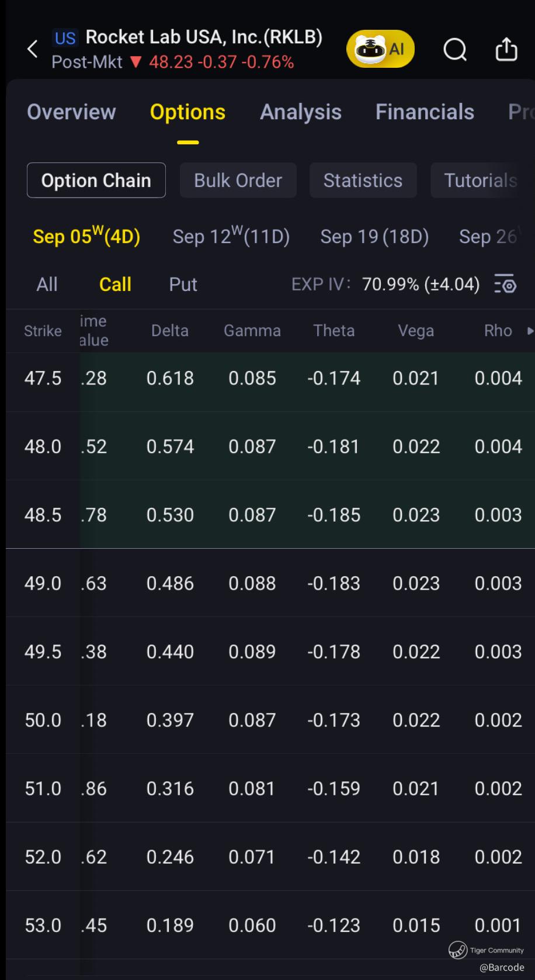Tap the back arrow icon

point(33,49)
